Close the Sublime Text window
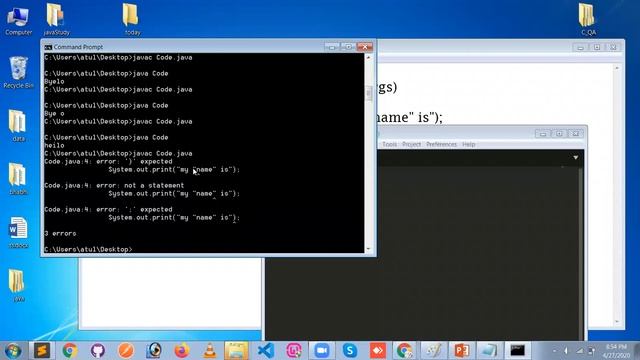640x360 pixels. tap(576, 133)
